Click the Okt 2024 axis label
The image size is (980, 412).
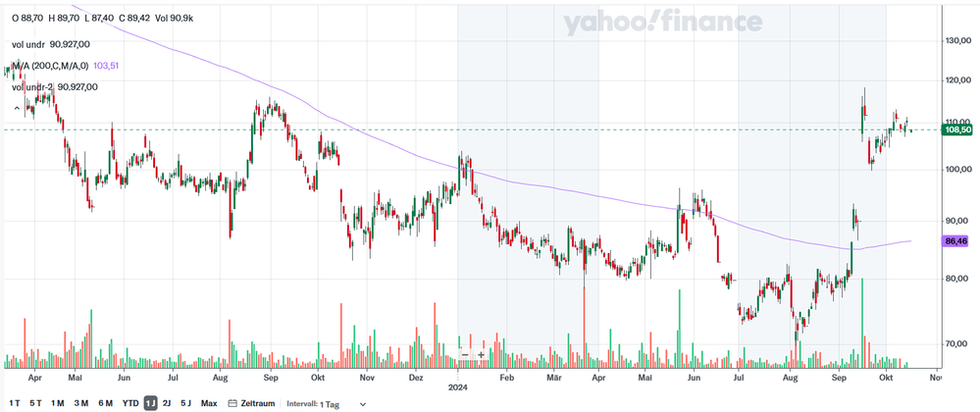885,378
